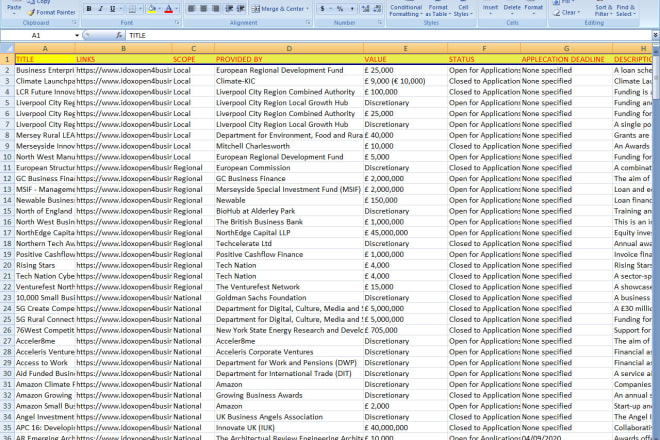Screen dimensions: 660x440
Task: Select column D header
Action: [x=289, y=48]
